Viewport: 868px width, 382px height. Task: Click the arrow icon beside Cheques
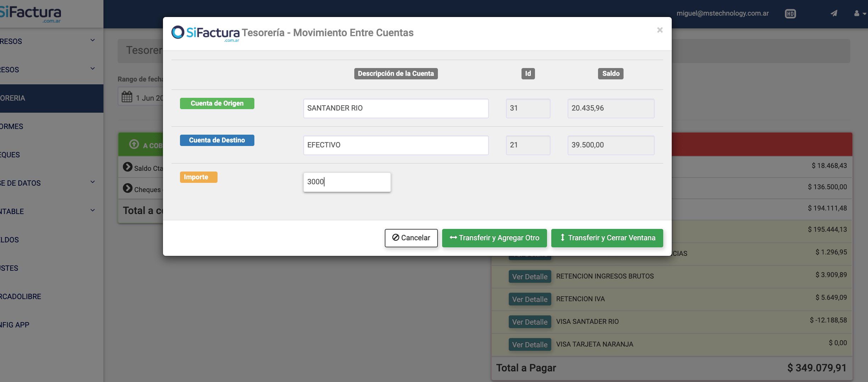coord(128,188)
